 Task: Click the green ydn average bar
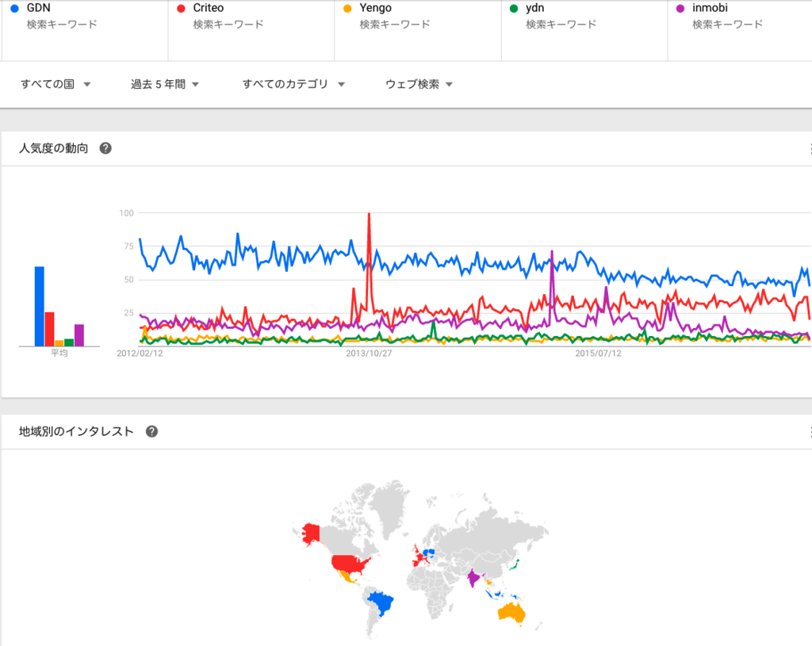[x=69, y=342]
